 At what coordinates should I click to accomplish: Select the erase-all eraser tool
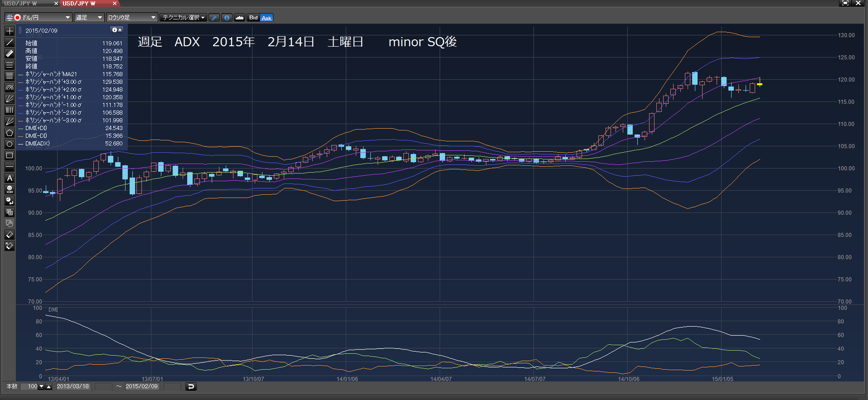click(10, 246)
